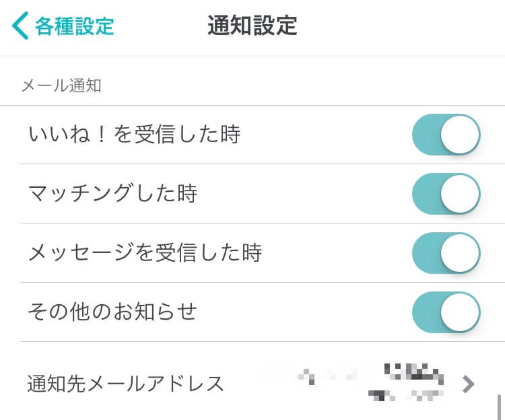The height and width of the screenshot is (420, 505).
Task: Click the いいね！を受信した時 row label
Action: (134, 135)
